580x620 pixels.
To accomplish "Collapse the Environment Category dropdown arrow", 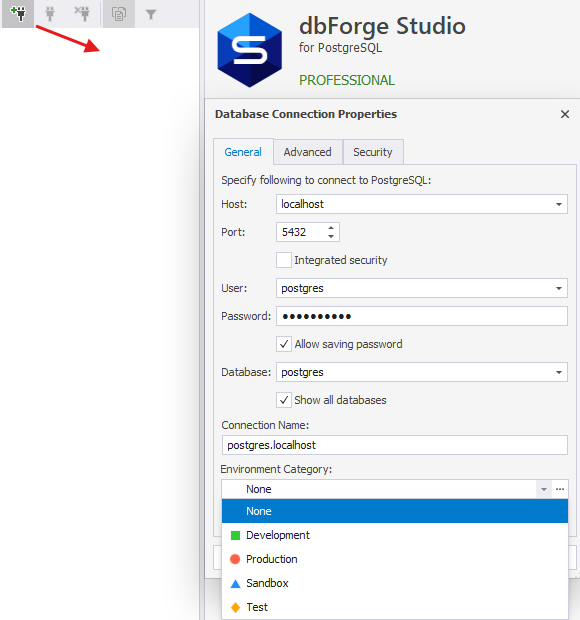I will [544, 489].
